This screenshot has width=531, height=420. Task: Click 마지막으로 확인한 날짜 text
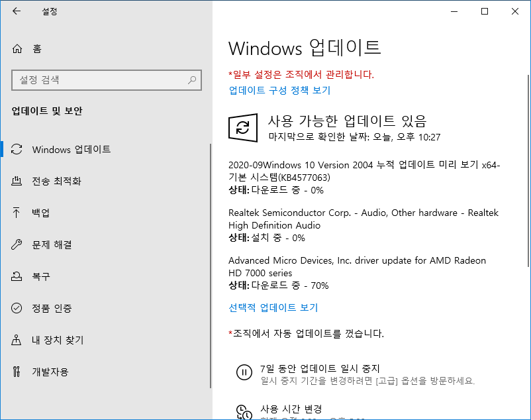pos(354,137)
